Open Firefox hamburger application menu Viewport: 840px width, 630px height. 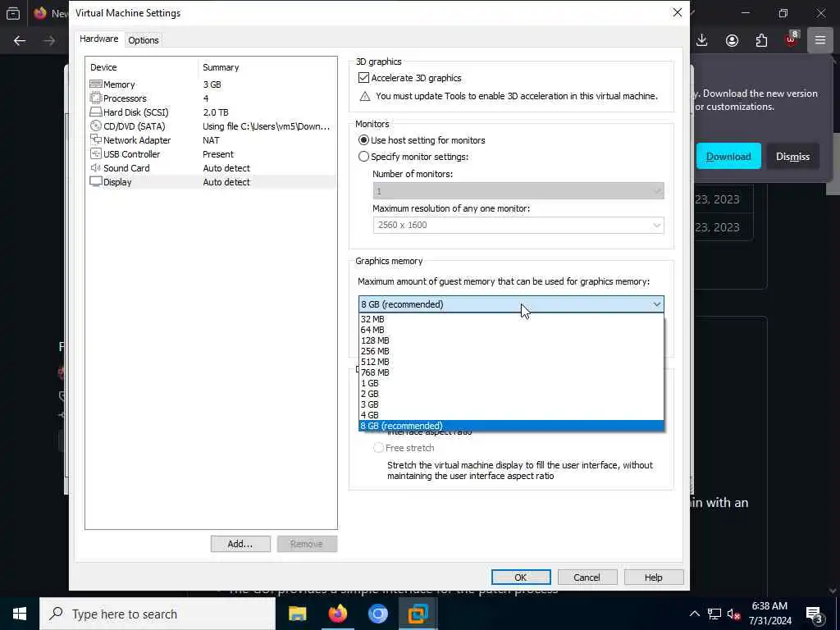click(x=820, y=40)
